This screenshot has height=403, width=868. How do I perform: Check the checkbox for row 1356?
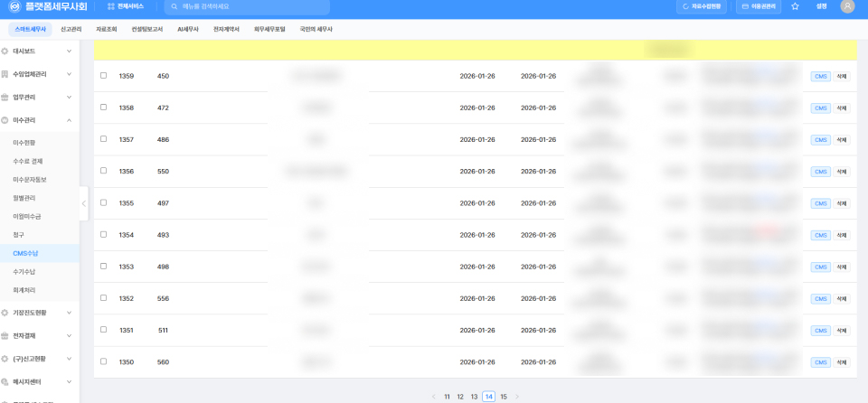point(103,171)
